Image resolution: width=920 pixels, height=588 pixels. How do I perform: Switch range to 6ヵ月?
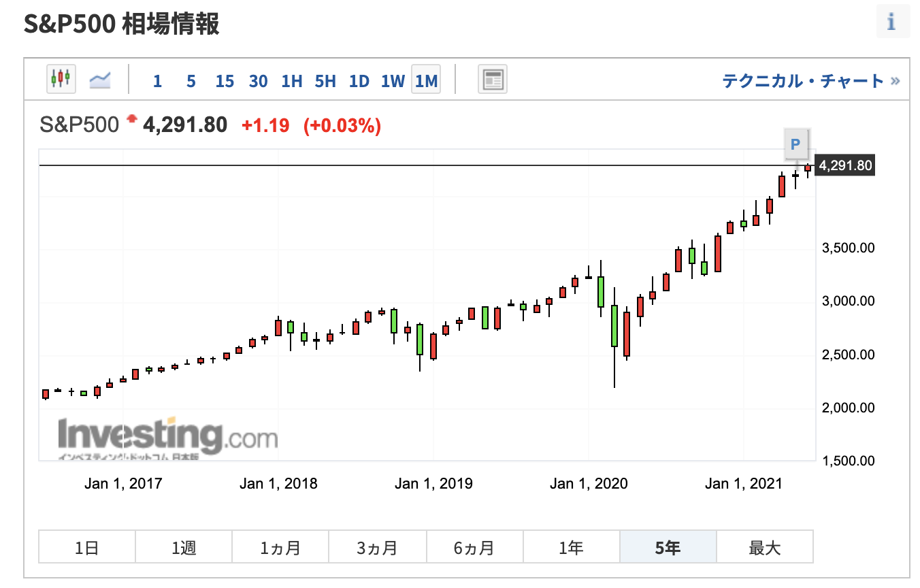(x=474, y=547)
